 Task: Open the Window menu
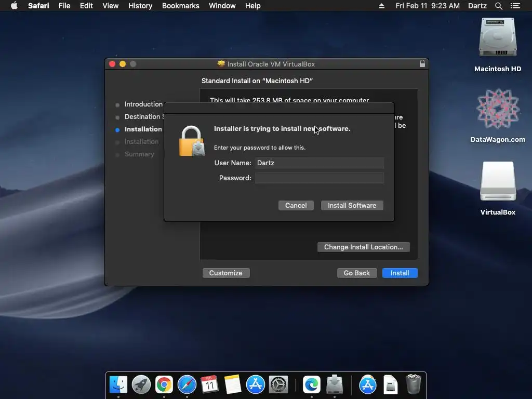[x=222, y=6]
